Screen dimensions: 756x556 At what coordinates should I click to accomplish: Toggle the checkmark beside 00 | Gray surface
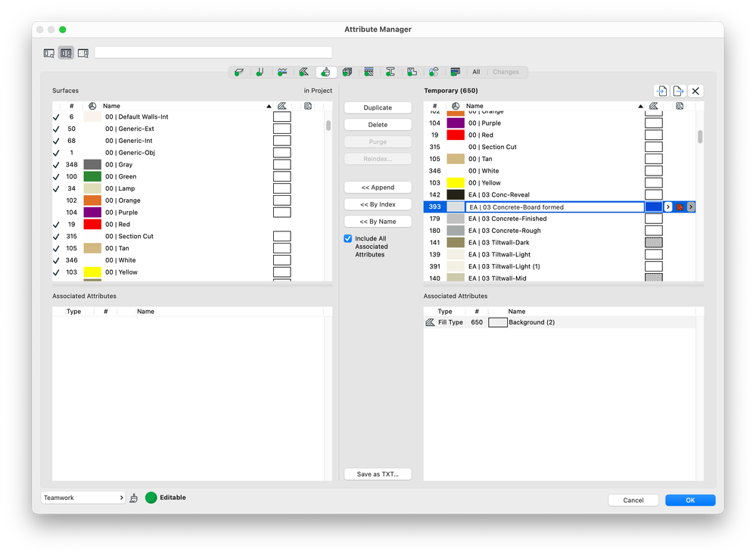click(x=56, y=163)
